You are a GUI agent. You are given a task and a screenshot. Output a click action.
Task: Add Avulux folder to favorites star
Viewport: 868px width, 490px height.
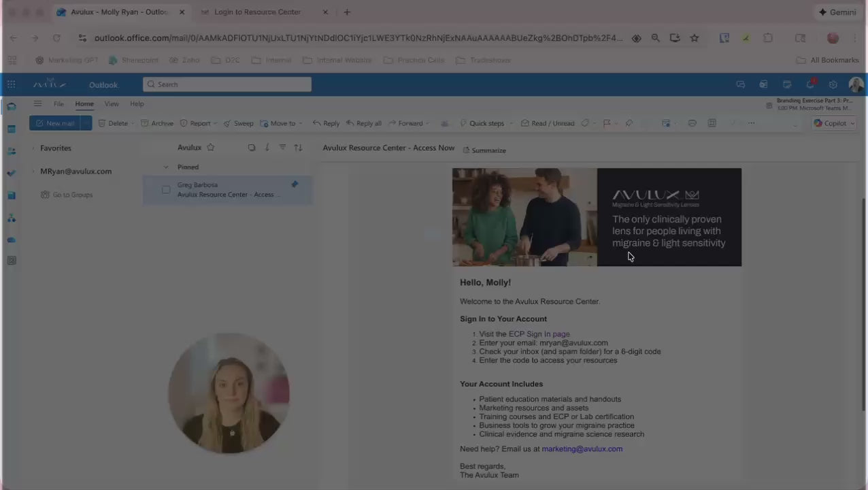(211, 148)
